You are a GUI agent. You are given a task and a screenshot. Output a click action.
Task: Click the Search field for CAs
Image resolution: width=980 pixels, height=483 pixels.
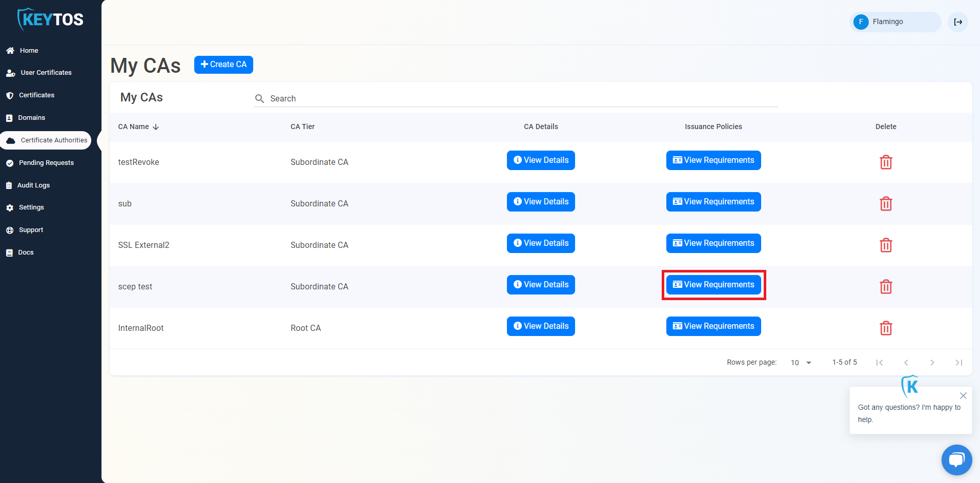[516, 98]
